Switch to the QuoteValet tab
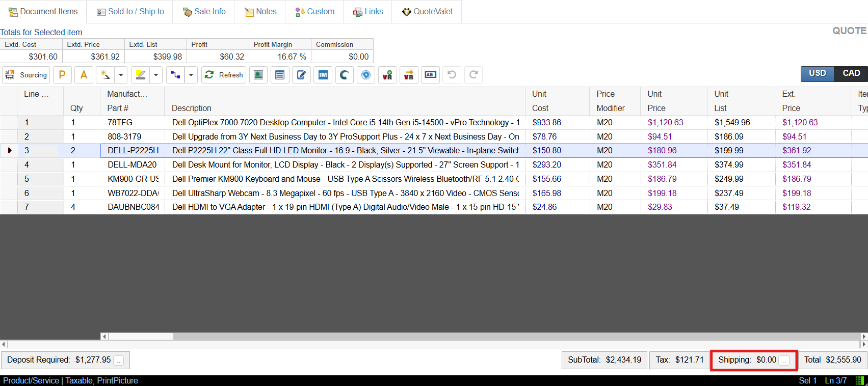868x386 pixels. pyautogui.click(x=427, y=12)
